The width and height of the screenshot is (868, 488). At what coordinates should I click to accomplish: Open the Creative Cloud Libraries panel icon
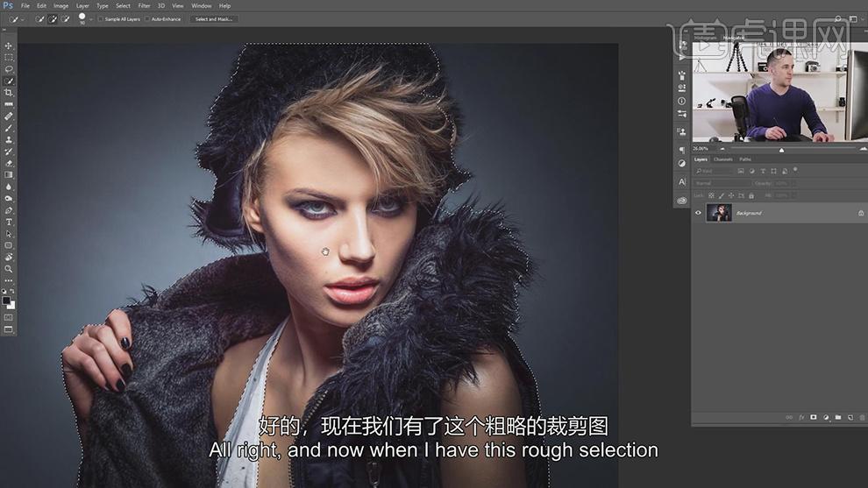pyautogui.click(x=681, y=201)
